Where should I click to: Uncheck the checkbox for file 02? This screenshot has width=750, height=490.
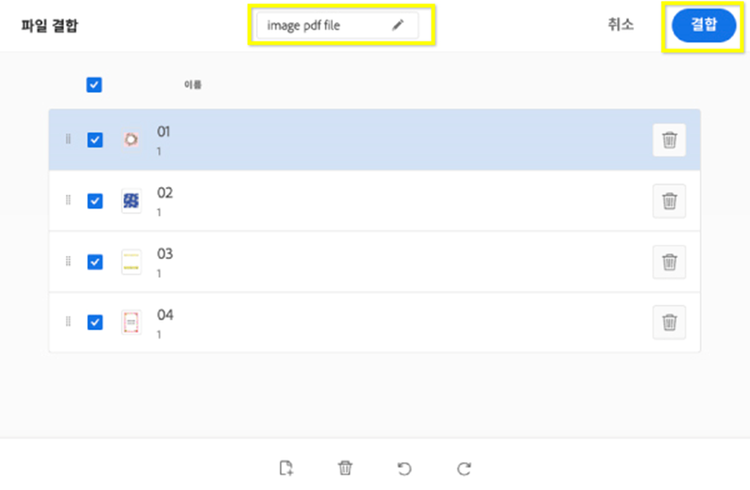pos(95,201)
